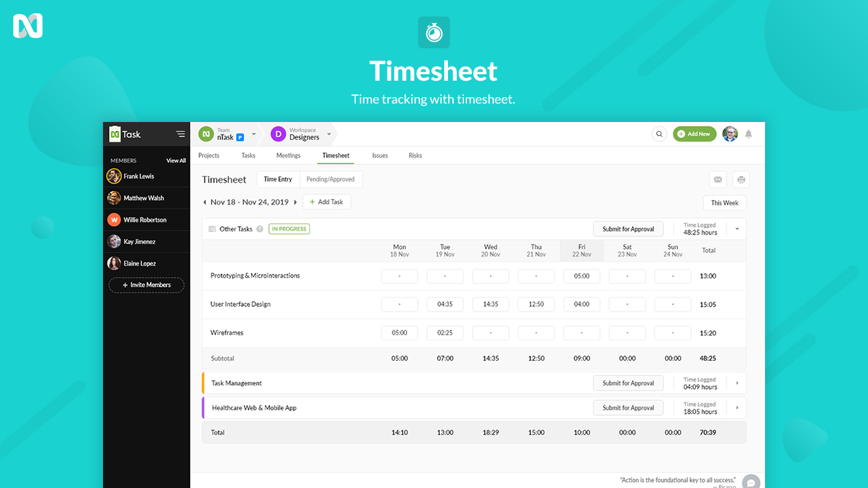Click the timer icon above Timesheet title

(x=434, y=32)
